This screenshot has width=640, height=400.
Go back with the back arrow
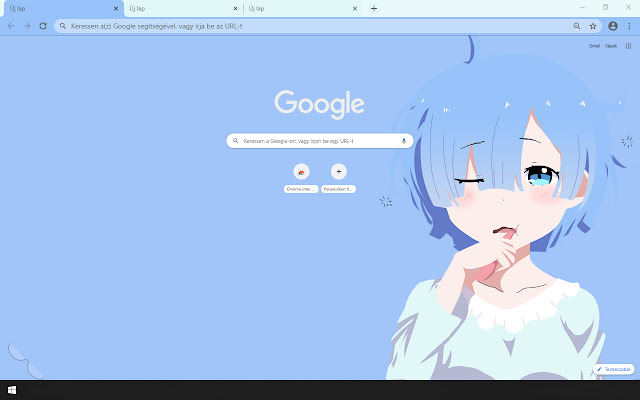pyautogui.click(x=11, y=26)
